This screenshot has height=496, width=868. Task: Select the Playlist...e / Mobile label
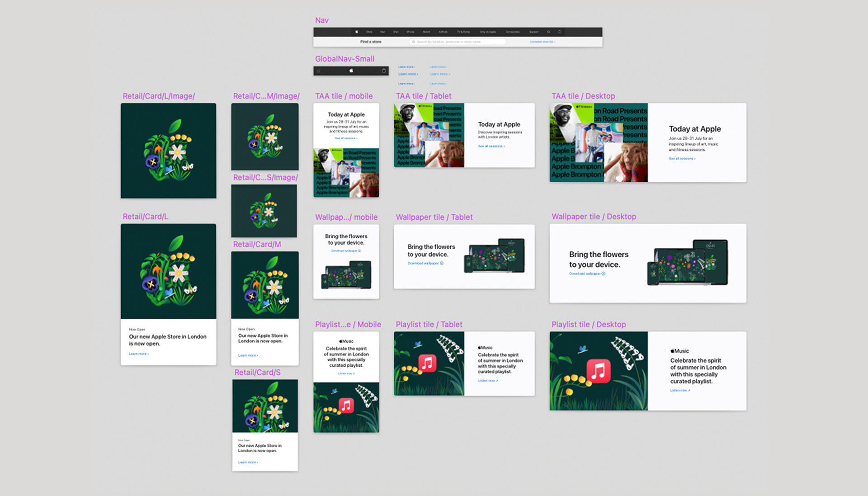tap(348, 325)
